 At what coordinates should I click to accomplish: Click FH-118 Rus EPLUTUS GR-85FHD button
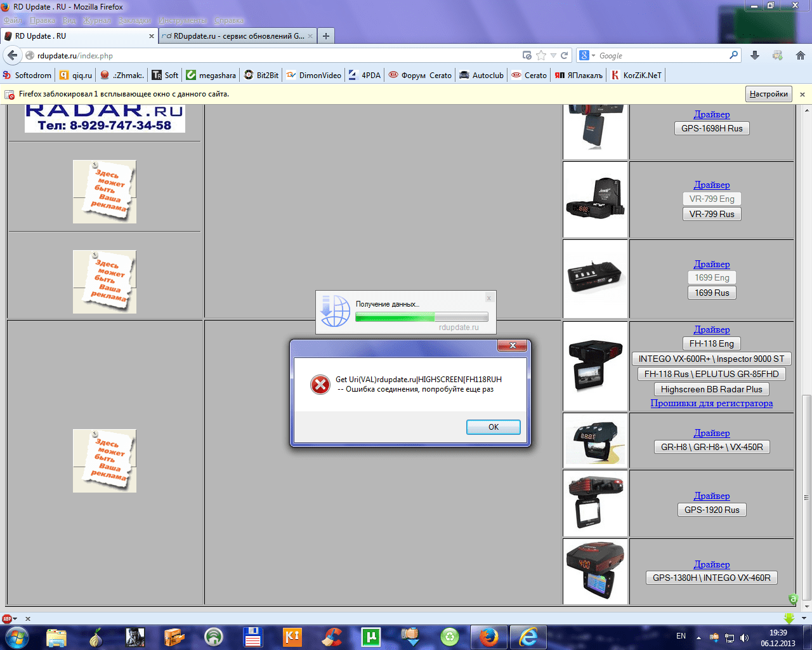[711, 374]
